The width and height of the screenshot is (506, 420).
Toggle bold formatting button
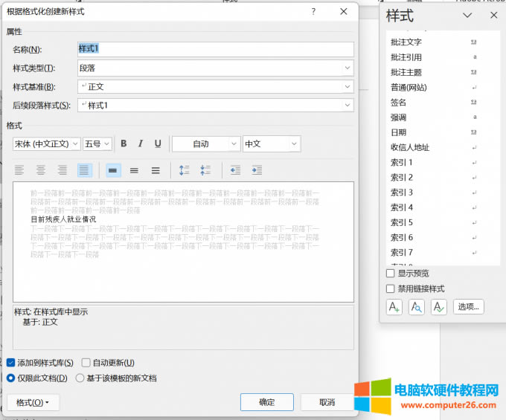coord(124,143)
